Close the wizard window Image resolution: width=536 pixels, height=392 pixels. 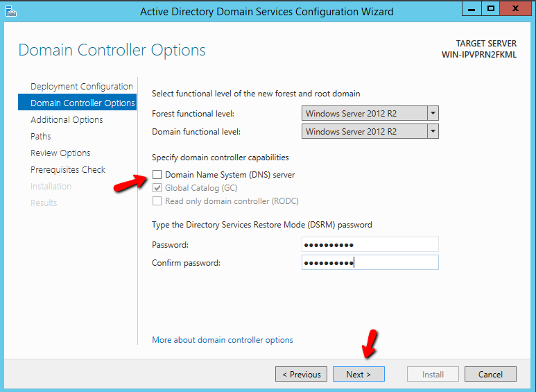coord(515,8)
